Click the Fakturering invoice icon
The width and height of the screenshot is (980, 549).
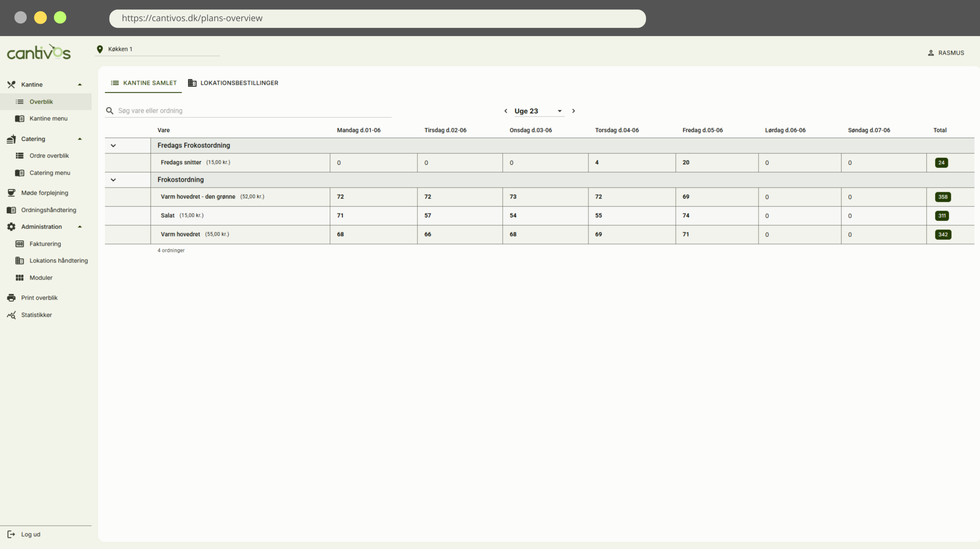coord(20,244)
